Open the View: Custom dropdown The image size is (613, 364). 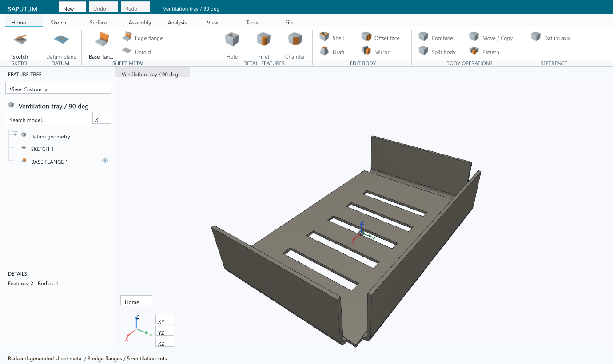click(x=58, y=88)
